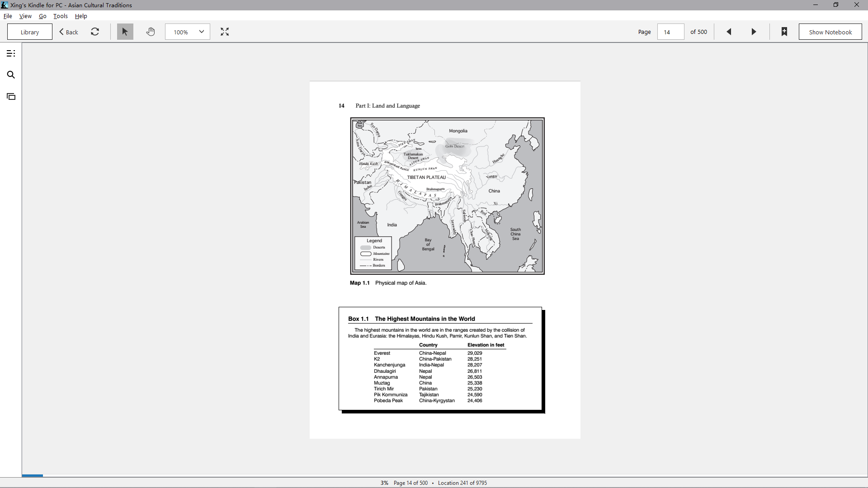Open the Tools menu
The height and width of the screenshot is (488, 868).
[60, 16]
